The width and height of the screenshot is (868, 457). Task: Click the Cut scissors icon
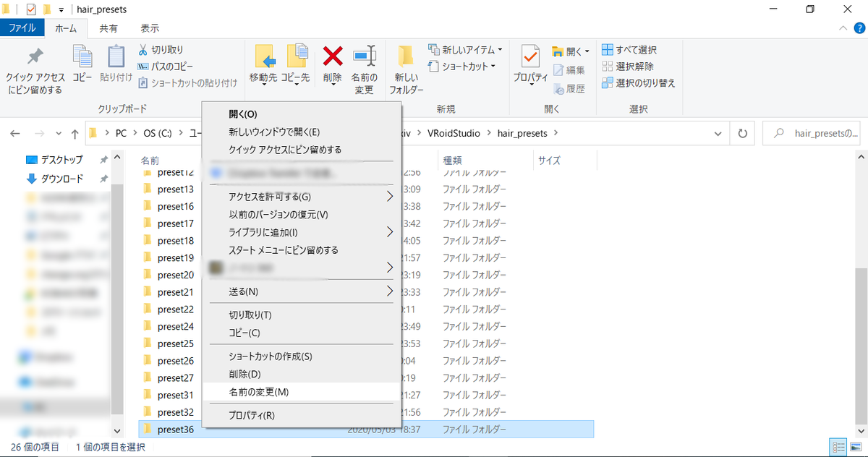(x=143, y=50)
